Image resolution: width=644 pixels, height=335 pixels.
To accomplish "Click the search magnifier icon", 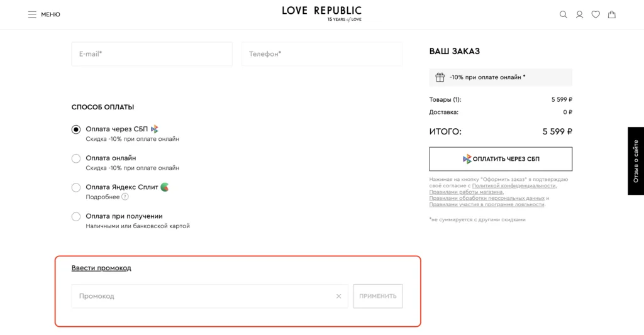I will pyautogui.click(x=563, y=14).
